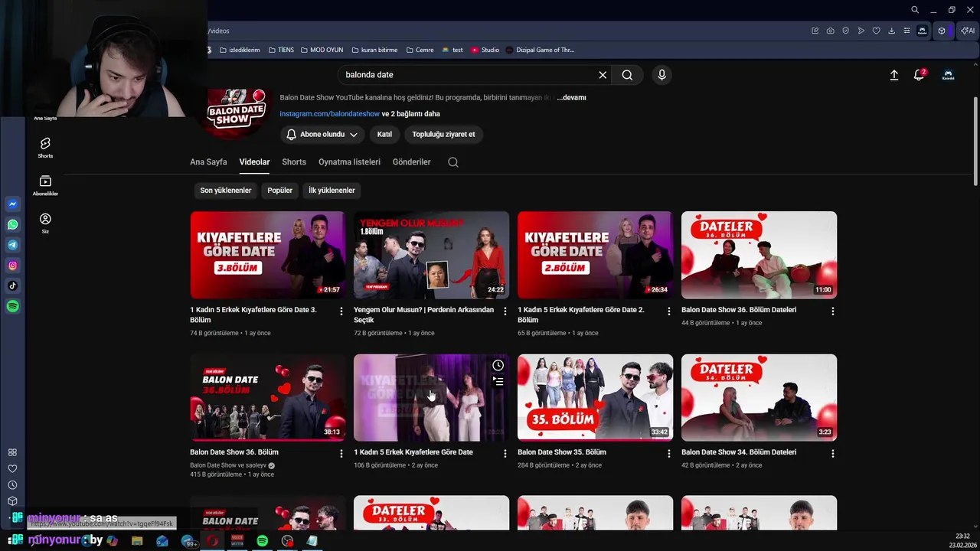
Task: Open options for Kıyafetlere Göre Date 3. Bölüm
Action: (341, 311)
